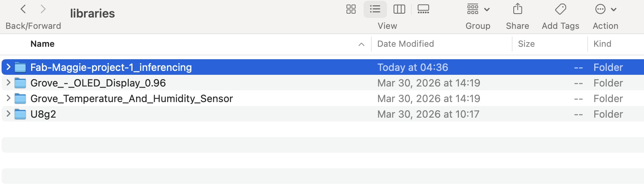
Task: Expand the Grove_Temperature_And_Humidity_Sensor folder
Action: point(8,98)
